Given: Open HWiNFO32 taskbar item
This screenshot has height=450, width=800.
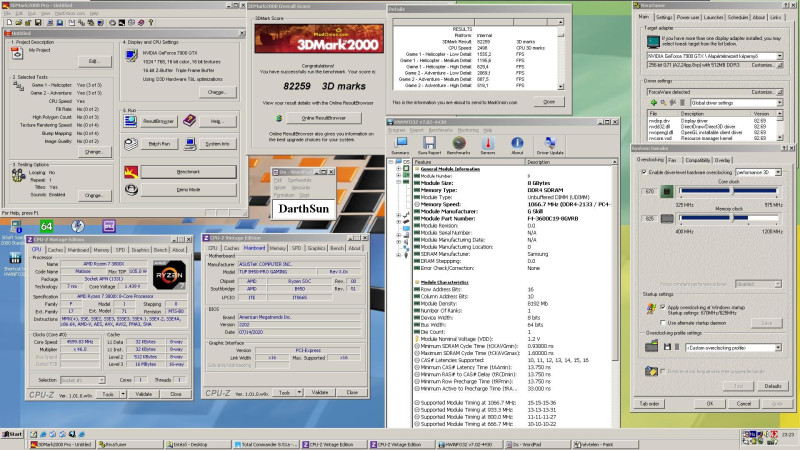Looking at the screenshot, I should [469, 444].
